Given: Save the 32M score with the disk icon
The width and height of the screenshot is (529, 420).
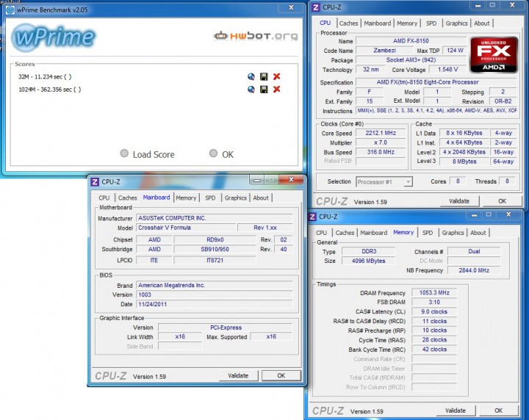Looking at the screenshot, I should (264, 76).
